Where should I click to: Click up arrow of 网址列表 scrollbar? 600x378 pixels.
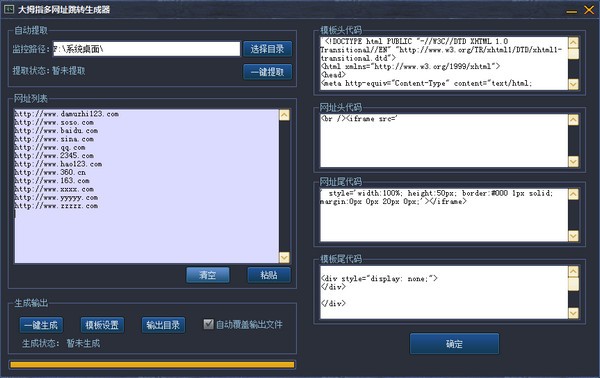coord(284,115)
